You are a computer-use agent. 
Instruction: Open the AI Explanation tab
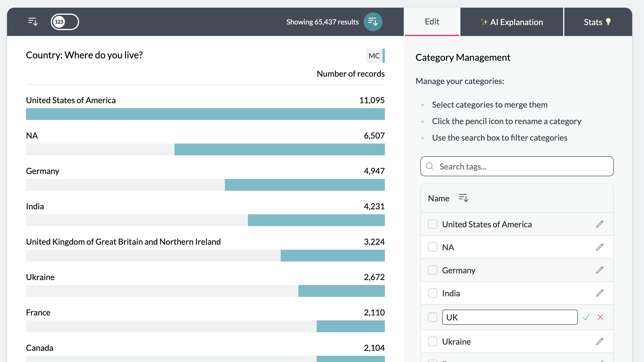512,22
